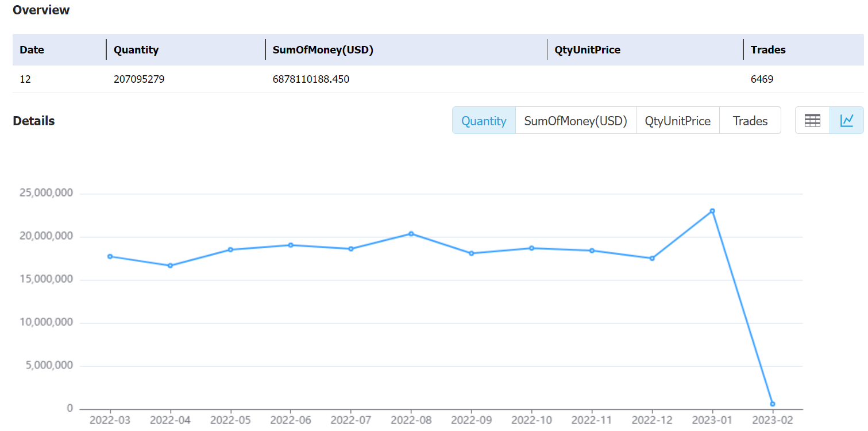Click the 2022-10 data point

point(532,248)
